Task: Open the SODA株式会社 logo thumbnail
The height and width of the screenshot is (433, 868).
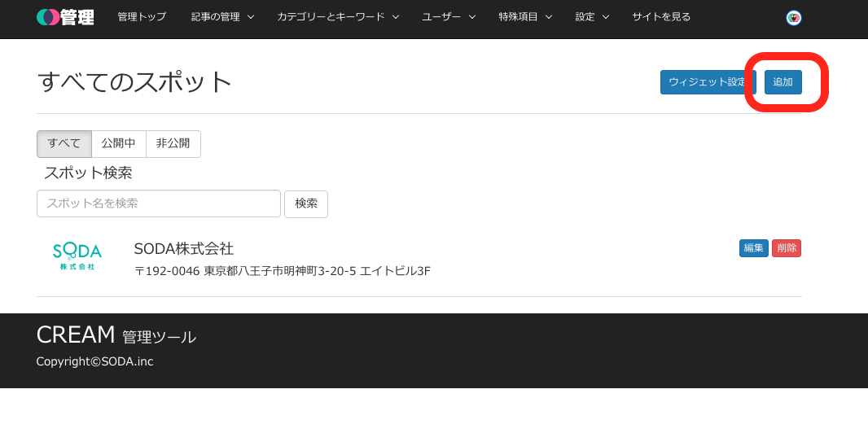Action: click(x=77, y=256)
